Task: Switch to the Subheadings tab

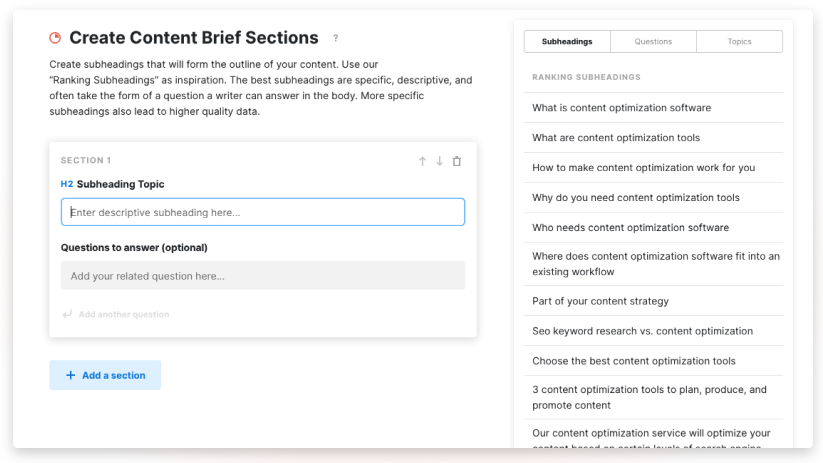Action: tap(567, 42)
